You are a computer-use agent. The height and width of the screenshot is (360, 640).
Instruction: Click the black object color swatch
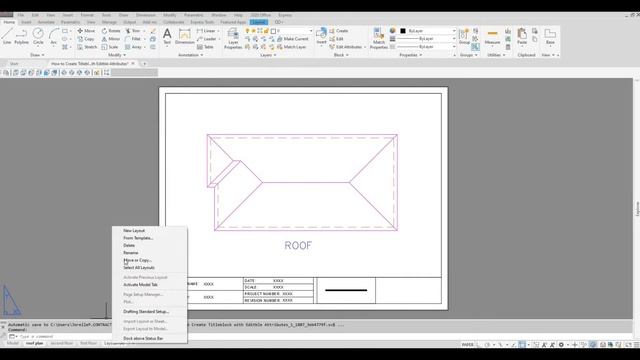(x=403, y=31)
